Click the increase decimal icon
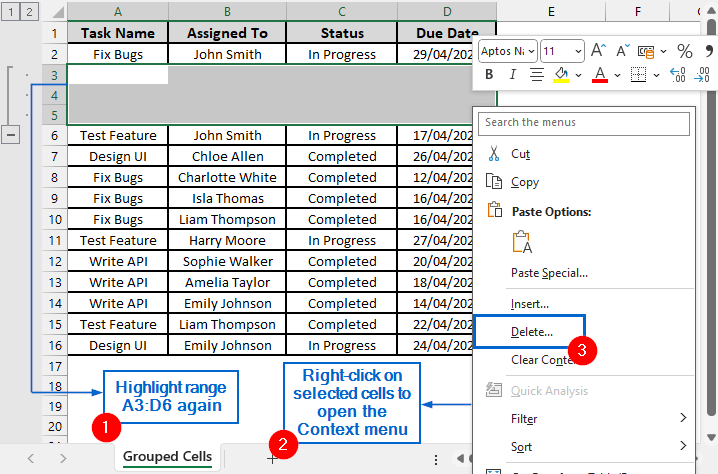 (678, 75)
